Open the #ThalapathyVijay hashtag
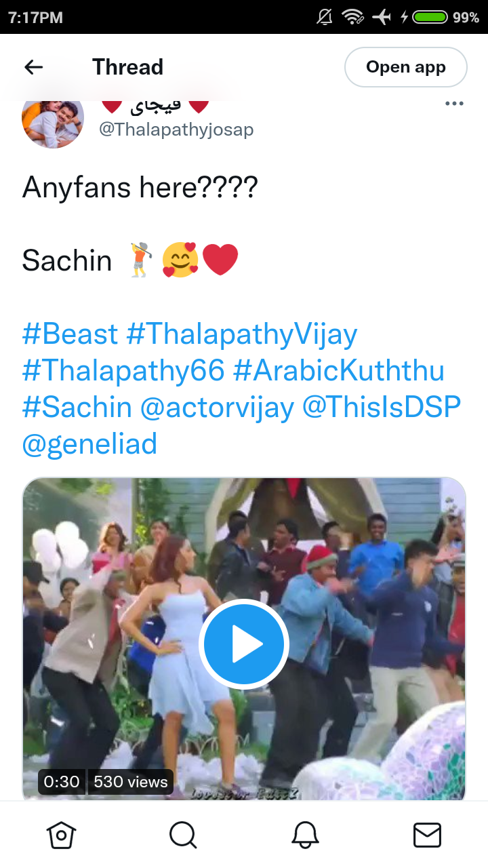The height and width of the screenshot is (868, 488). click(x=242, y=334)
